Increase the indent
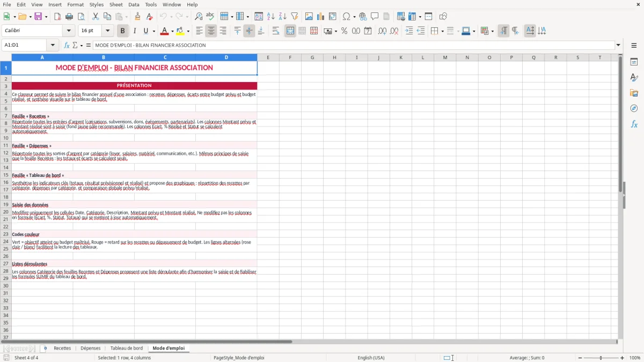644x362 pixels. click(x=409, y=31)
